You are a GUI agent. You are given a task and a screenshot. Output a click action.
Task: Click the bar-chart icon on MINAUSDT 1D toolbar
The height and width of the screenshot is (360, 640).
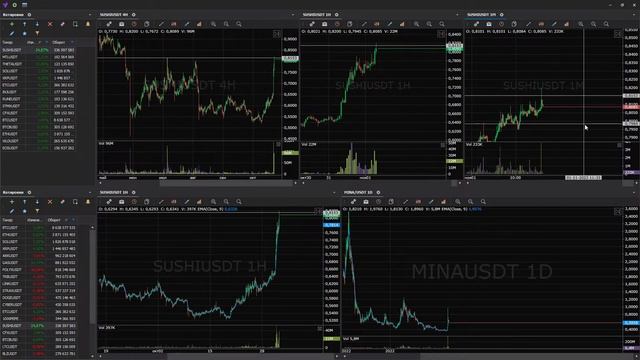(x=443, y=202)
